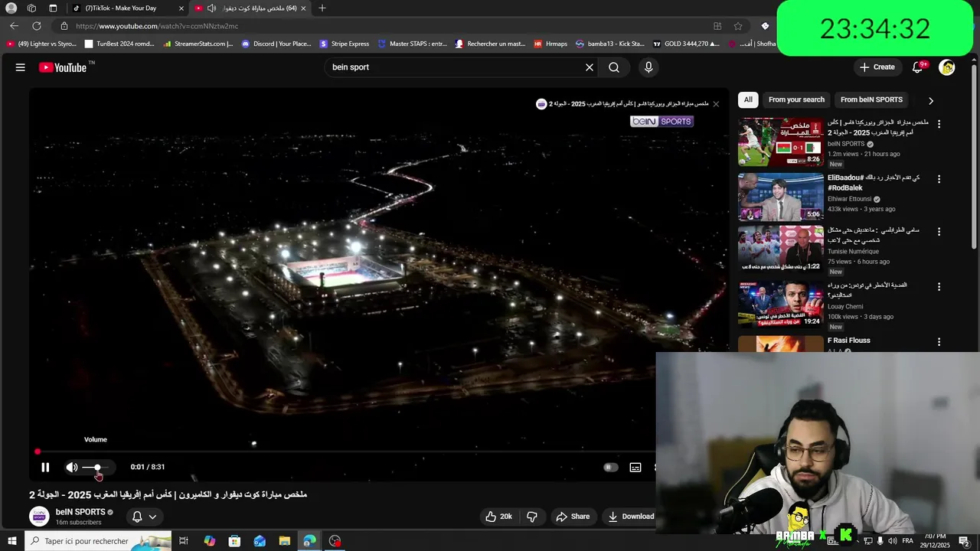Open the Windows Start menu
This screenshot has height=551, width=980.
click(11, 541)
